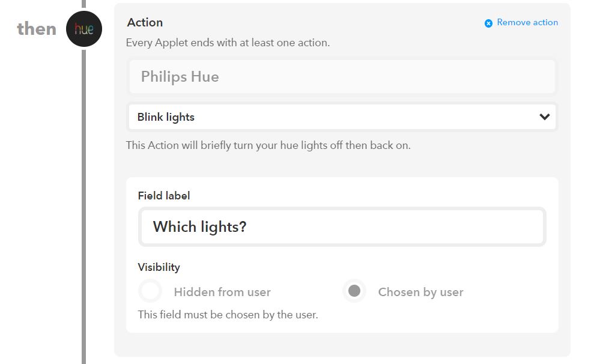Open the Blink lights action dropdown

342,117
